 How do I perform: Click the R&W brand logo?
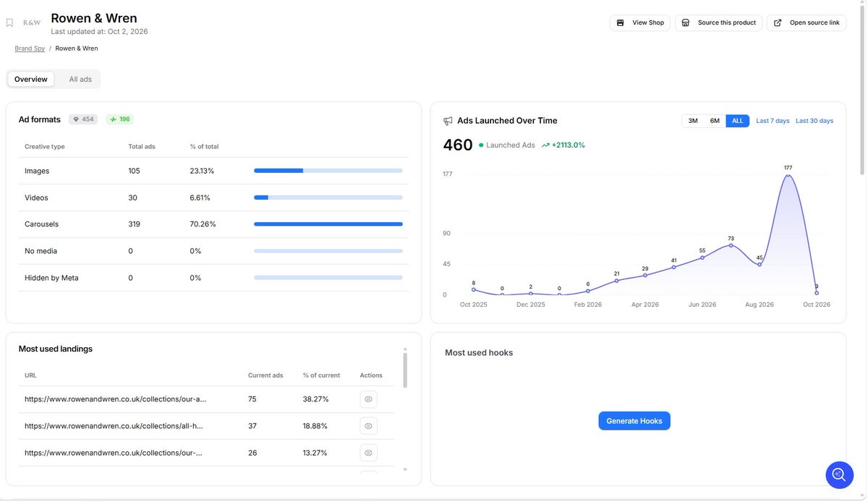[32, 22]
